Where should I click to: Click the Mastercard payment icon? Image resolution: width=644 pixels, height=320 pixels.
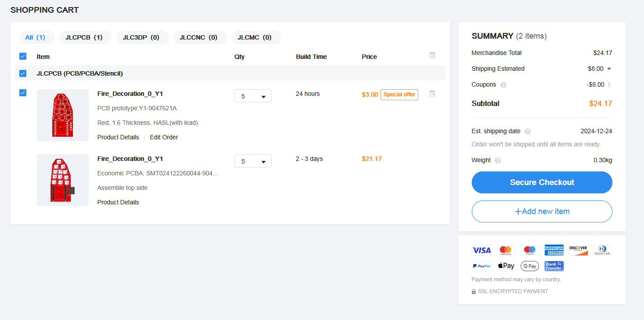click(506, 251)
